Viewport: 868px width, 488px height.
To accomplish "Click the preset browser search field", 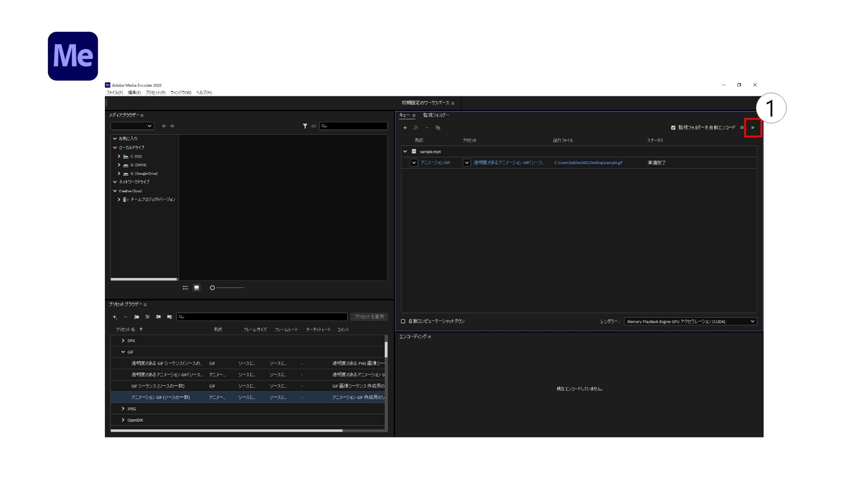I will pyautogui.click(x=262, y=316).
